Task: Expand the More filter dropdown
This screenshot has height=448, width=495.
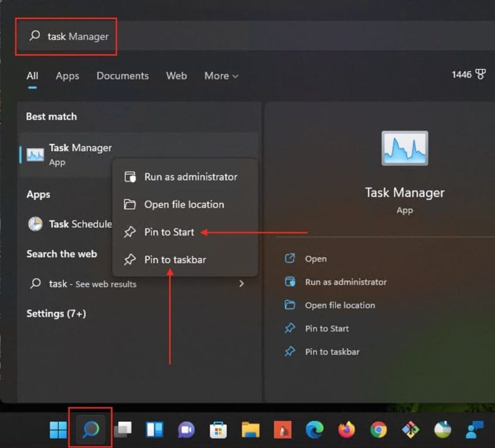Action: point(221,76)
